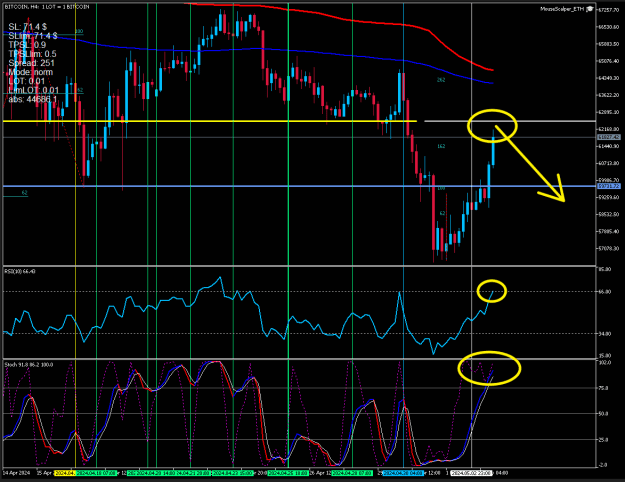Select the 'SL: 71.4 $' info line
Image resolution: width=625 pixels, height=482 pixels.
pyautogui.click(x=28, y=27)
